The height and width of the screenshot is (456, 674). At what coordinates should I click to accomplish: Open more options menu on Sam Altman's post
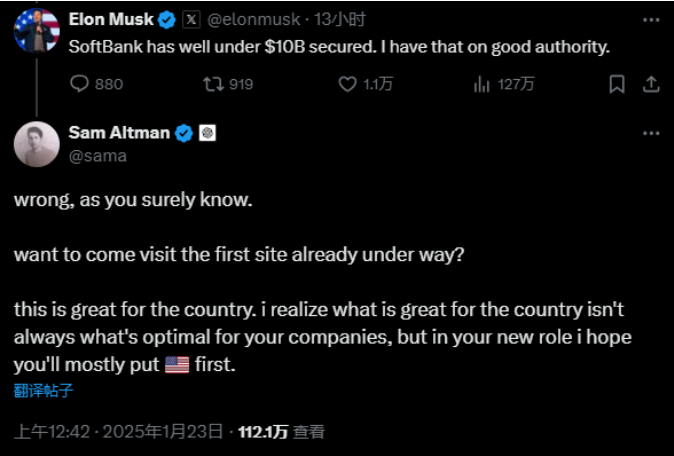651,133
